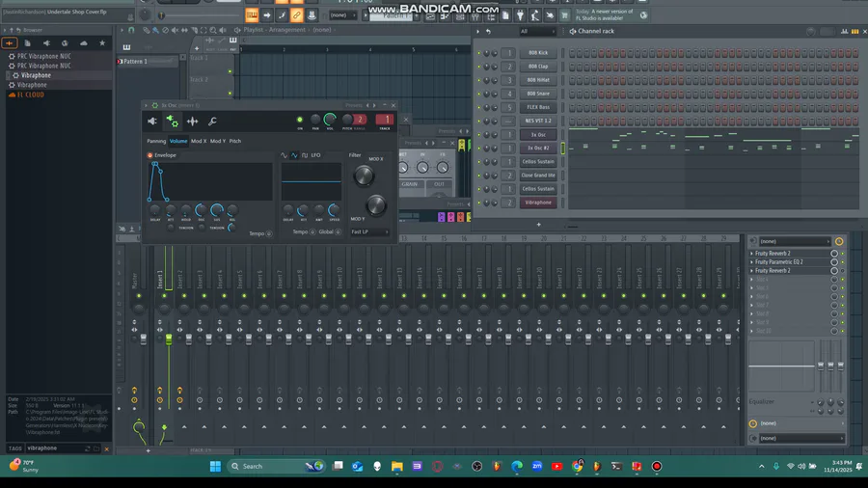Open 3x Osc plugin options menu arrow
This screenshot has height=488, width=868.
pyautogui.click(x=147, y=105)
